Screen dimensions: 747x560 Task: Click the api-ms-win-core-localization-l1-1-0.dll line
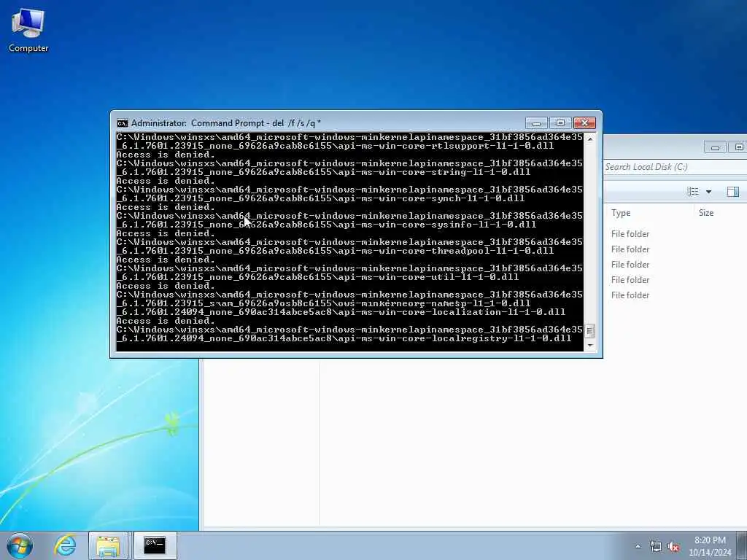(341, 312)
